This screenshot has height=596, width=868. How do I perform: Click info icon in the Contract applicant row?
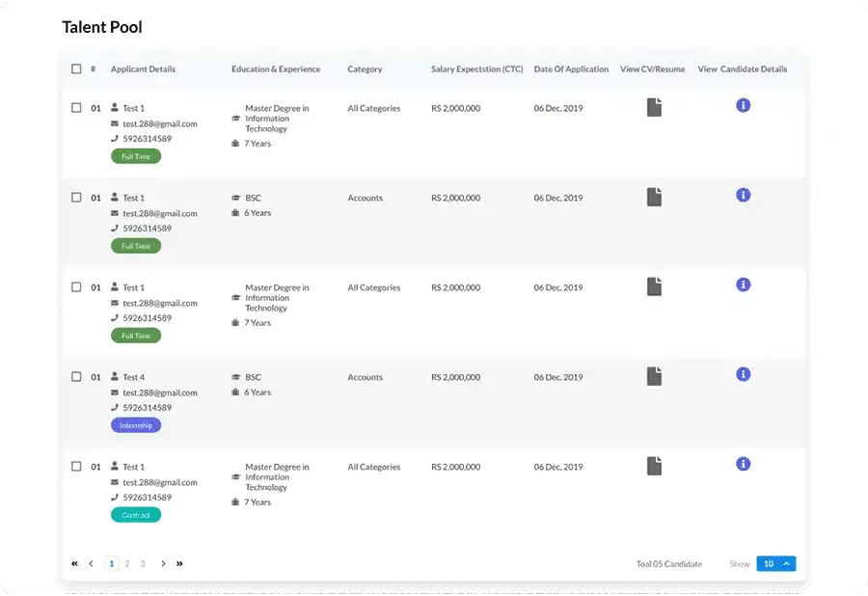pyautogui.click(x=743, y=464)
